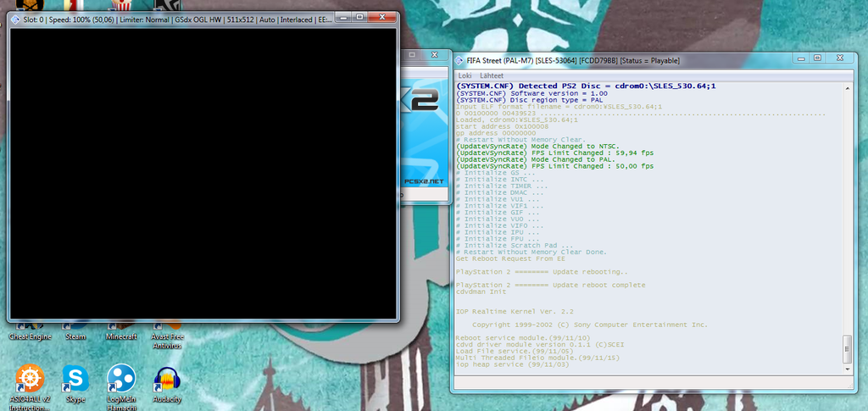Click the last log line 'iop heap service (99/11/03)'
Viewport: 868px width, 411px height.
512,364
